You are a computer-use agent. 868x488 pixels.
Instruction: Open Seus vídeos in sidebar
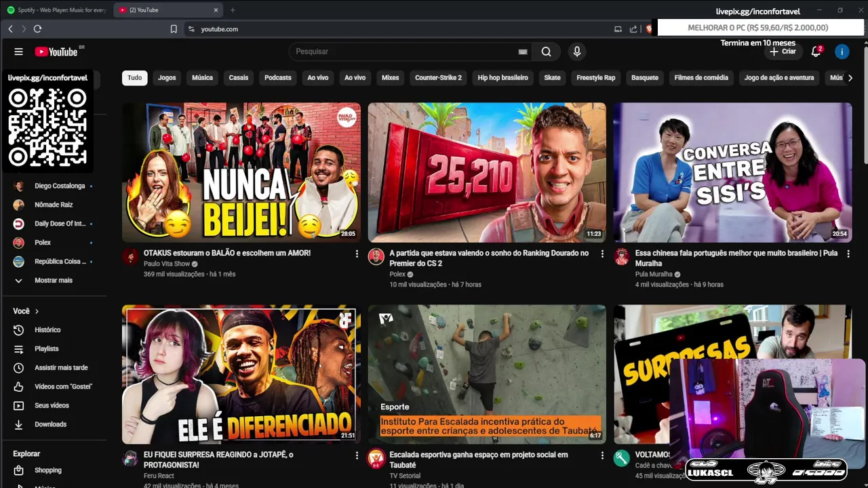[52, 405]
